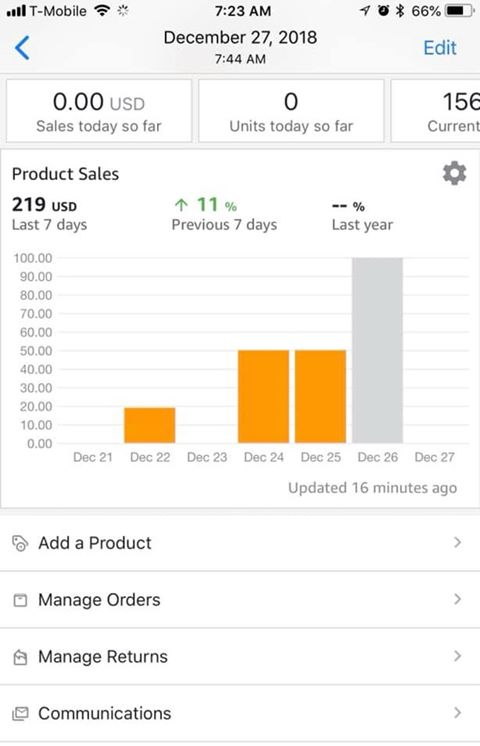Viewport: 480px width, 746px height.
Task: Tap the green up arrow indicator
Action: [181, 205]
